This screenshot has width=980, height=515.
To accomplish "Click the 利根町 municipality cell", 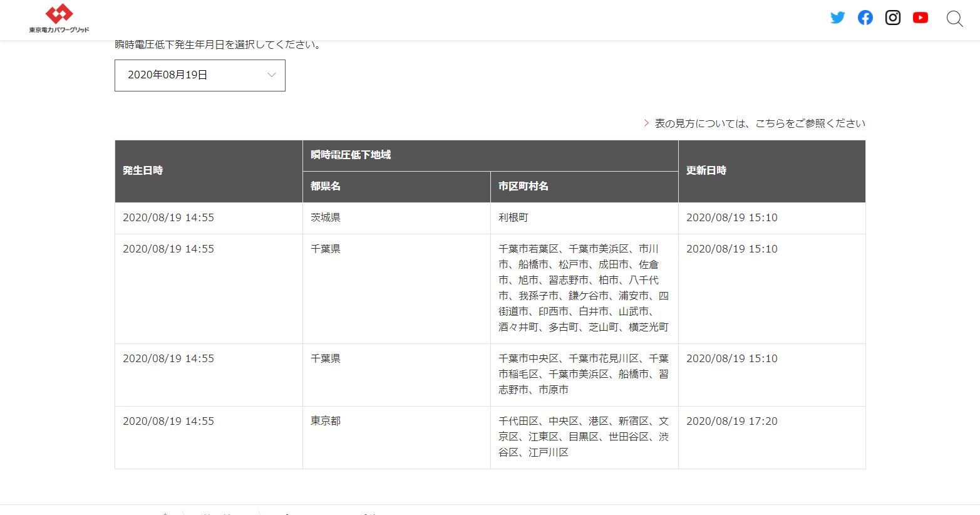I will click(x=513, y=217).
